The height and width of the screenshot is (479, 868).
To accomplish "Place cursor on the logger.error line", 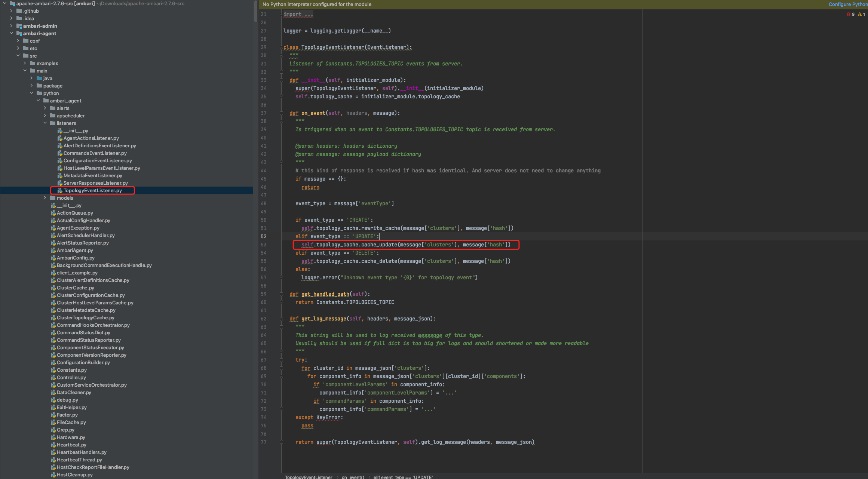I will (x=389, y=277).
